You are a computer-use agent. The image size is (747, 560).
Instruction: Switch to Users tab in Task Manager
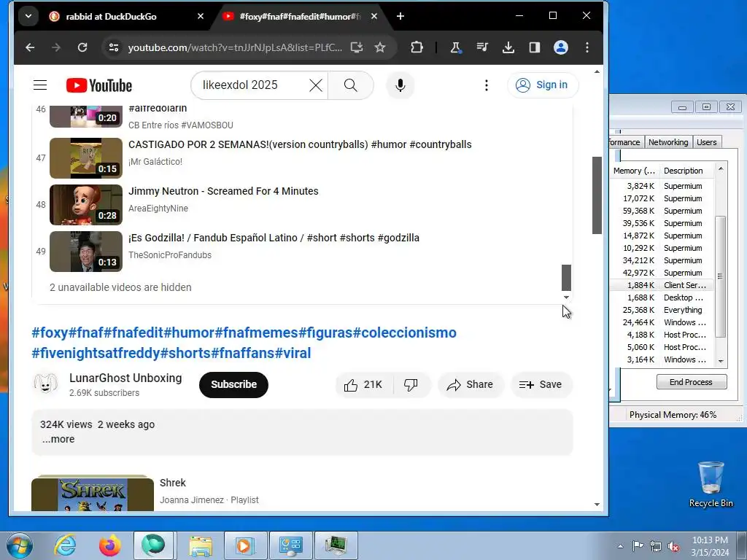(706, 142)
